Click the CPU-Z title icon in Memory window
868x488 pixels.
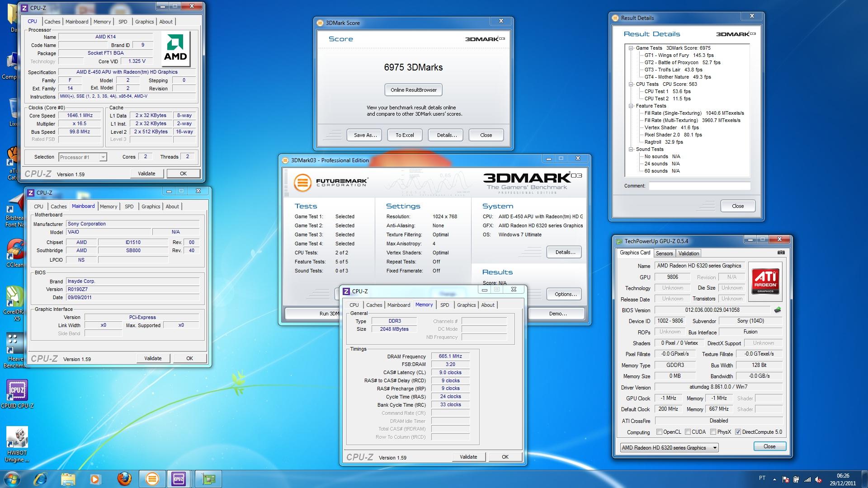(x=346, y=291)
